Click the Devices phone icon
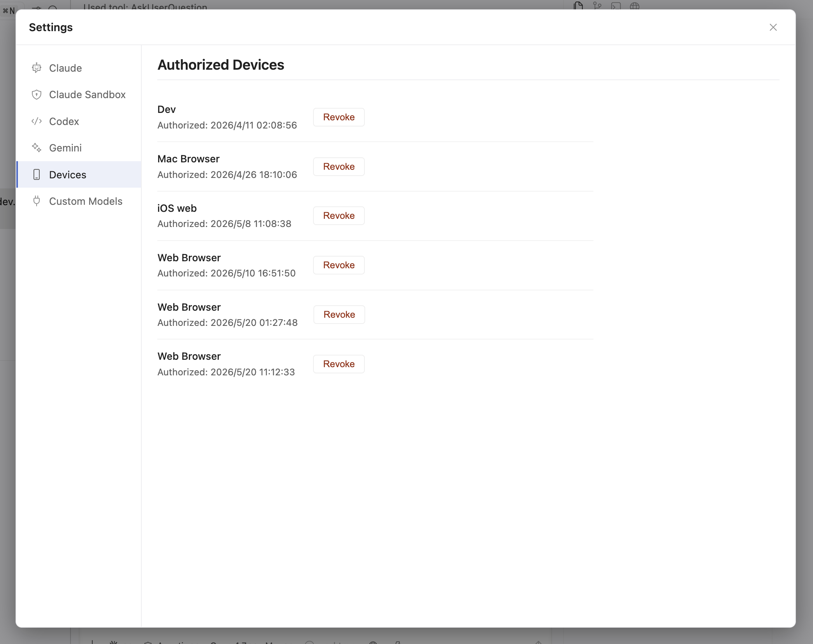This screenshot has height=644, width=813. point(37,174)
